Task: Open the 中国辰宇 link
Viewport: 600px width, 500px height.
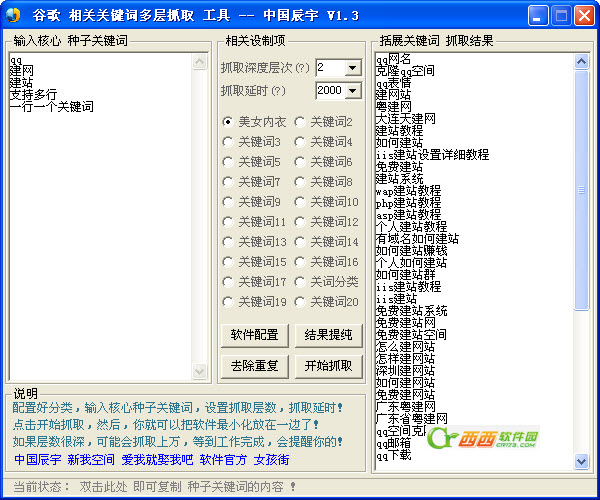Action: [38, 459]
